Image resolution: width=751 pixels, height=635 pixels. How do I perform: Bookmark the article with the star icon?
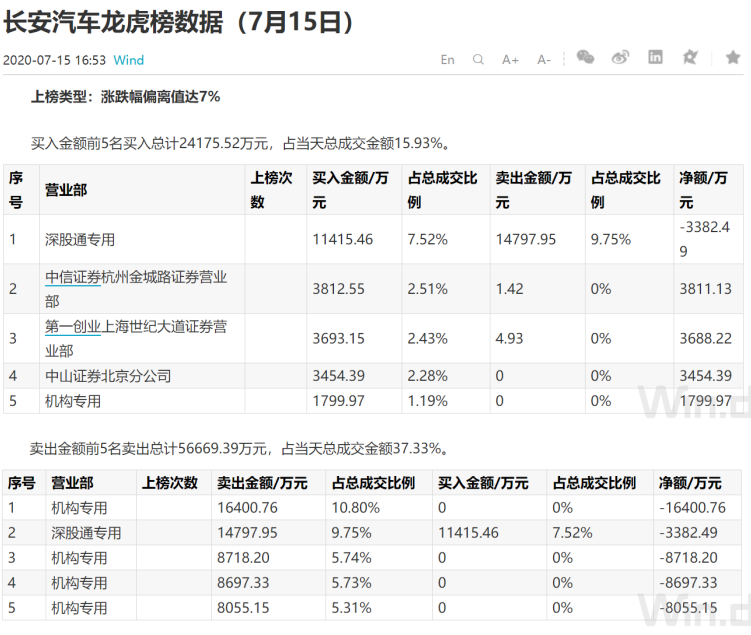point(733,58)
